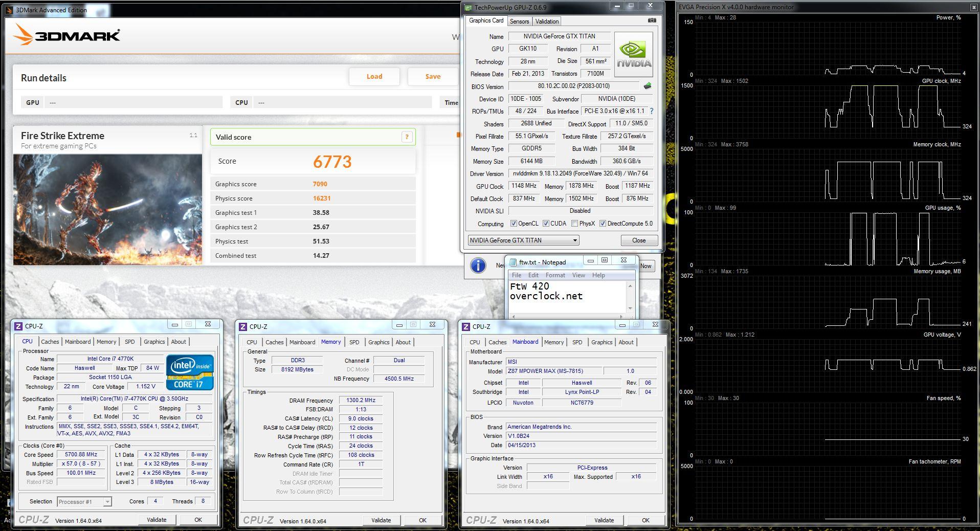Click the Notepad text area with FtW 420
The height and width of the screenshot is (531, 980).
pos(567,297)
